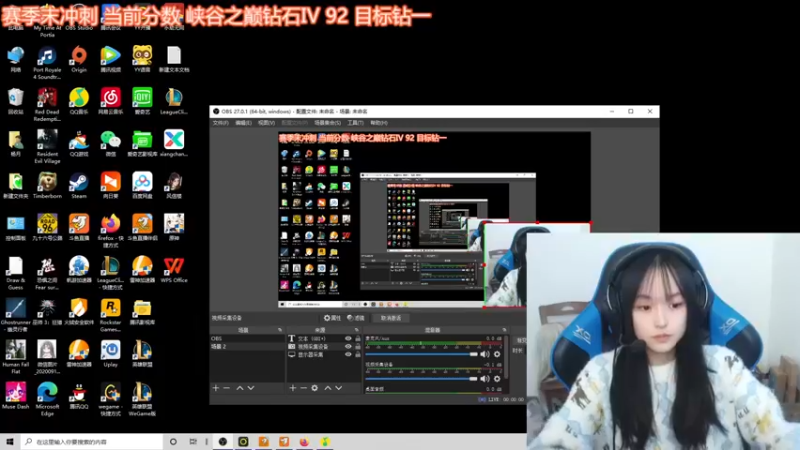Open the Microsoft Edge desktop icon

pos(47,399)
